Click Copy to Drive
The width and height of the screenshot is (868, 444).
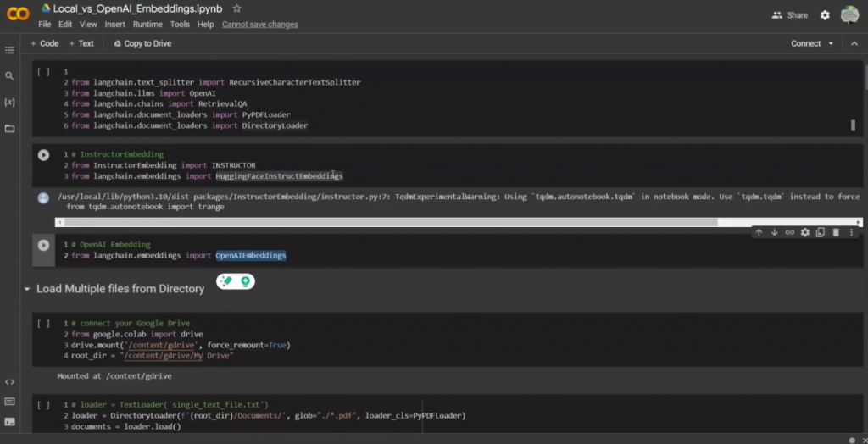pos(142,43)
